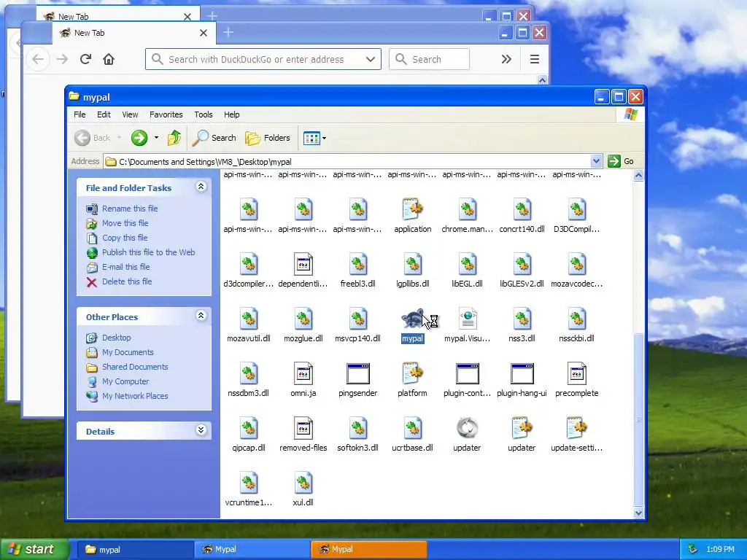Open the Views dropdown button
747x560 pixels.
point(314,138)
